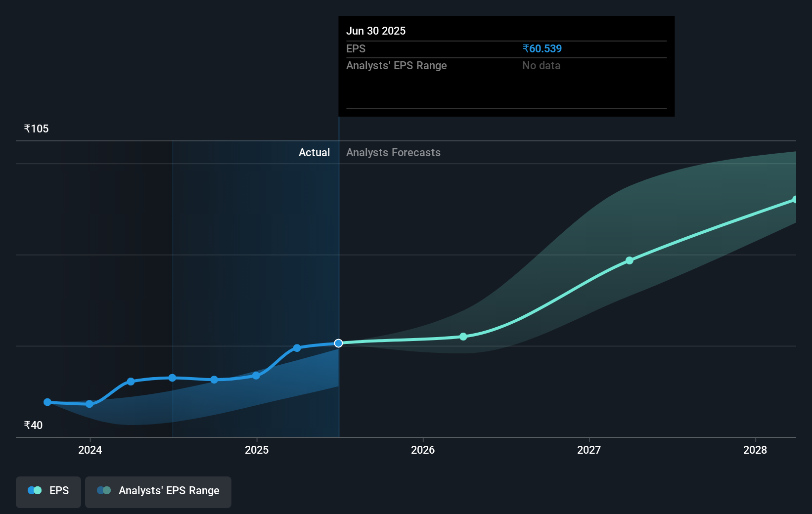This screenshot has width=812, height=514.
Task: Toggle visibility of the EPS line series
Action: pyautogui.click(x=48, y=491)
